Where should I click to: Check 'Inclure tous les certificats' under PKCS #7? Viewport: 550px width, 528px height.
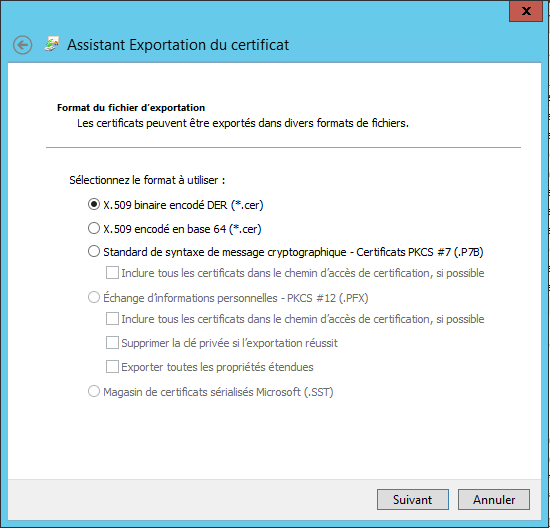(112, 273)
